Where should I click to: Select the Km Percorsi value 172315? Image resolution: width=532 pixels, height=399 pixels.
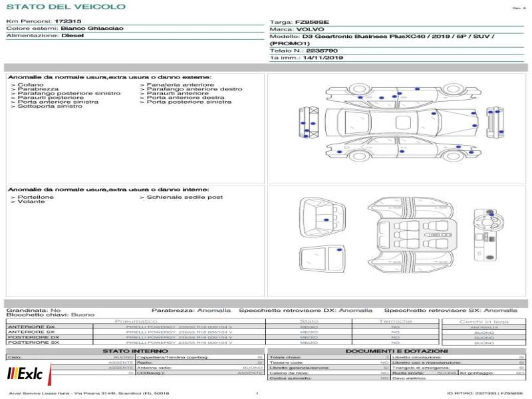[x=68, y=21]
